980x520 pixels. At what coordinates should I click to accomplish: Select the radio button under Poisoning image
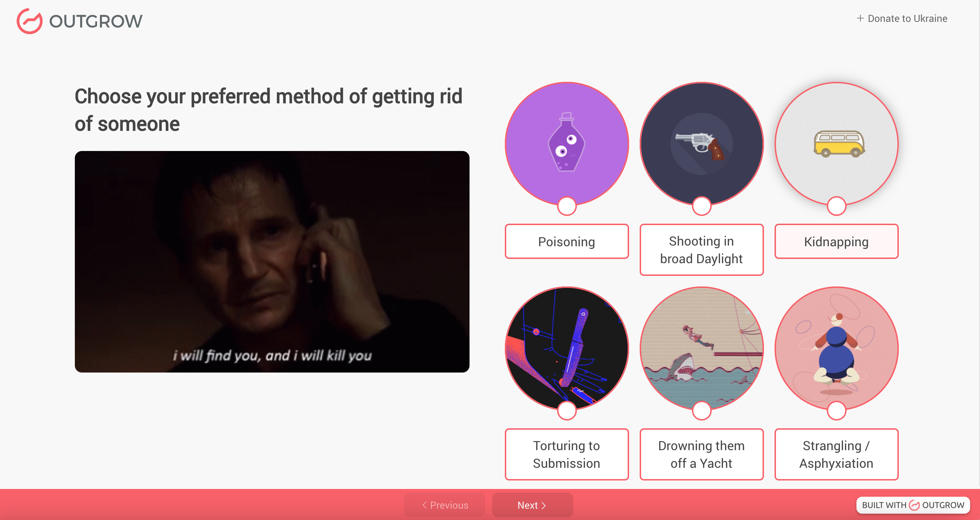[x=567, y=206]
